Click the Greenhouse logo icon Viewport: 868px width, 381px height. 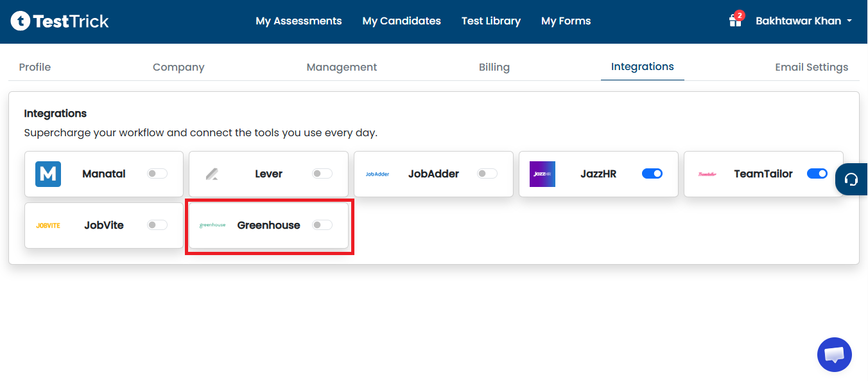(213, 226)
